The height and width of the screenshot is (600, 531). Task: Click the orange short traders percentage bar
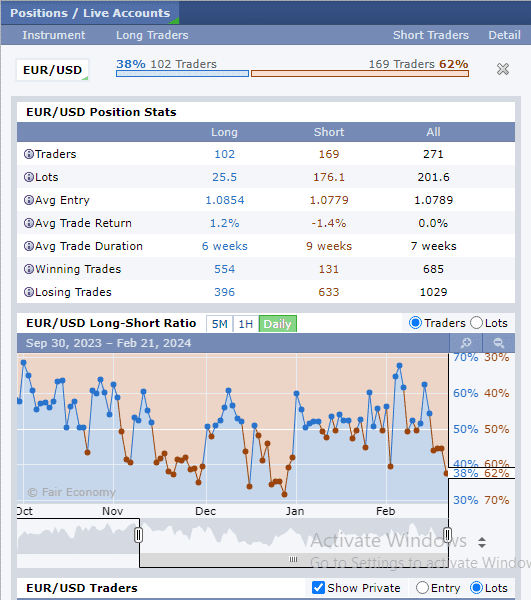tap(360, 73)
